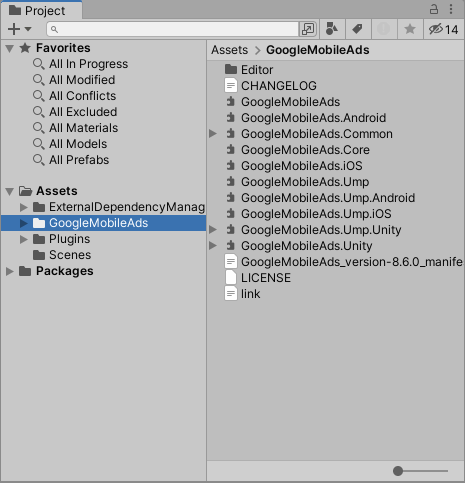Select GoogleMobileAds.Ump.iOS file
The image size is (465, 483).
316,214
